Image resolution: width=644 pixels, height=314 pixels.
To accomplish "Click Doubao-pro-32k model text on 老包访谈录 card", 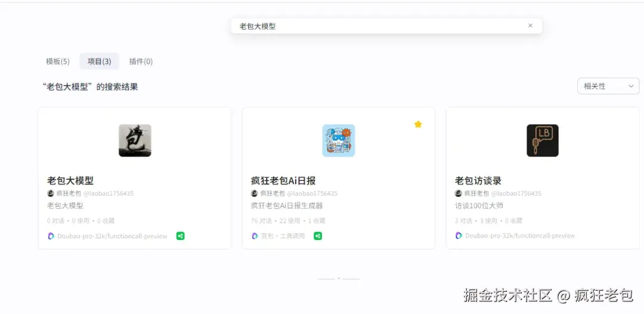I will click(x=520, y=236).
